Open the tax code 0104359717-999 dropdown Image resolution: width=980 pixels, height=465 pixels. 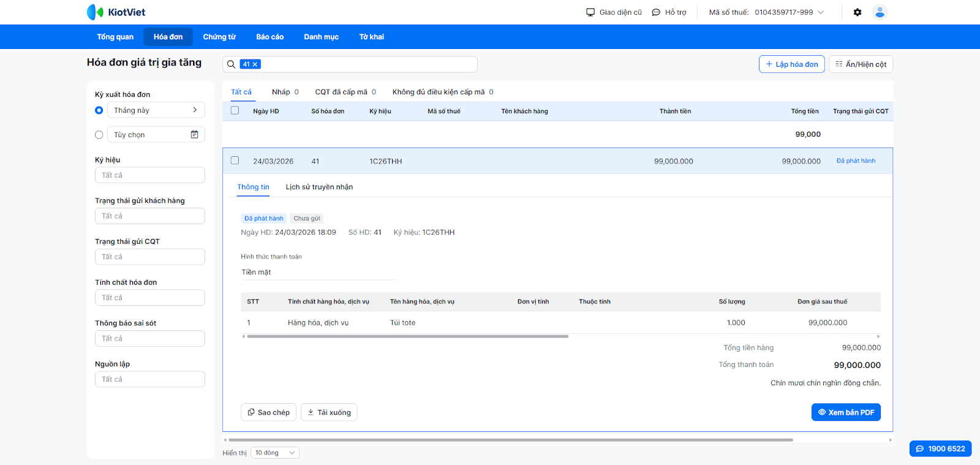[821, 12]
